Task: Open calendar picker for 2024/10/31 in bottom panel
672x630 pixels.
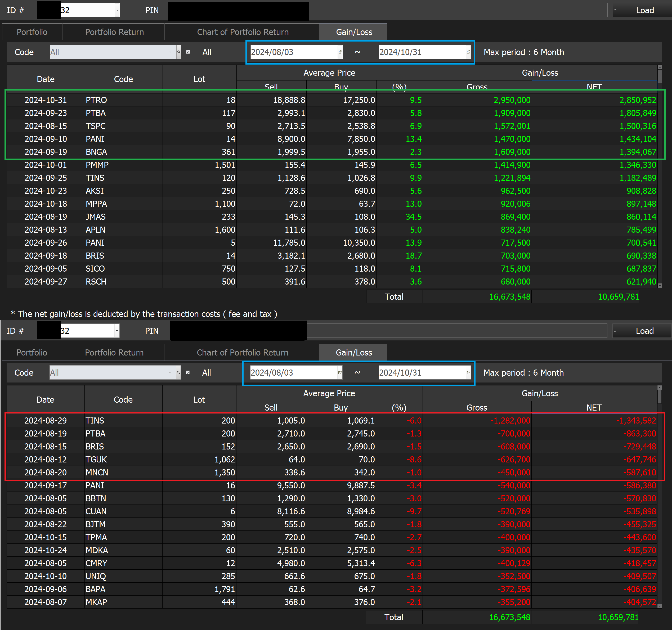Action: 468,372
